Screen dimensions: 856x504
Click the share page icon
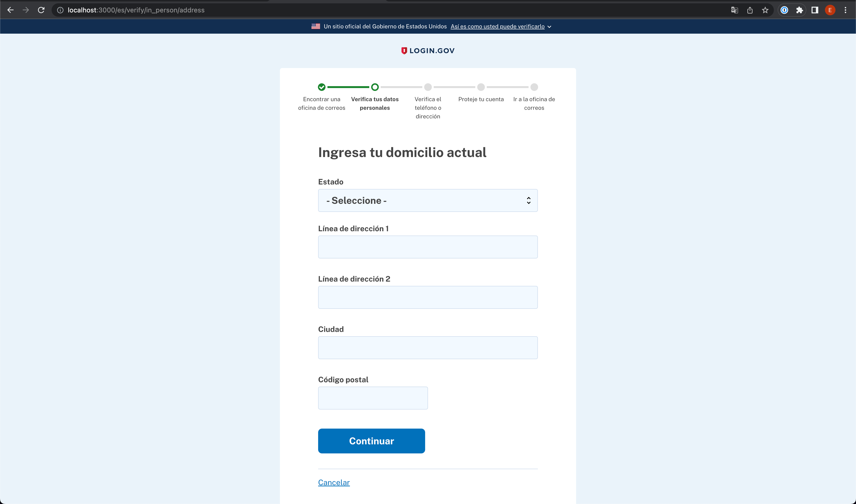[750, 10]
